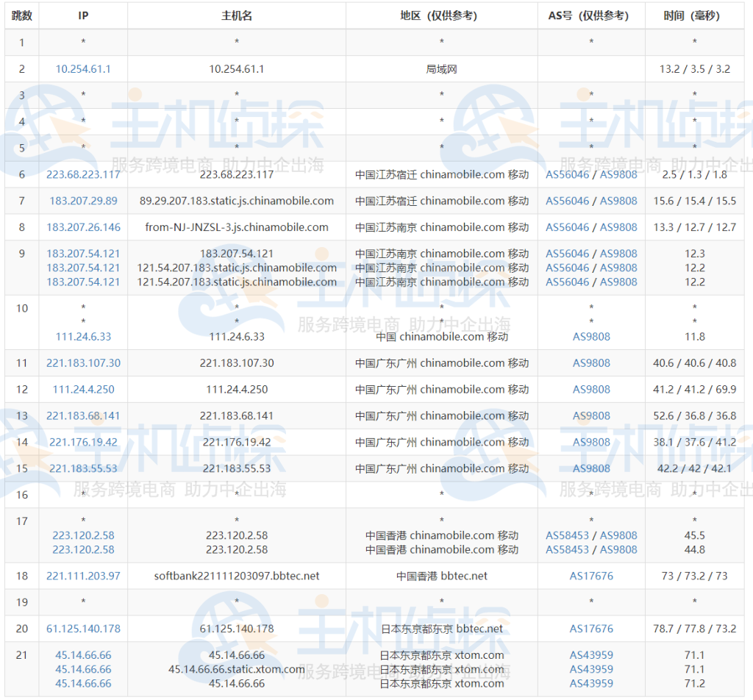Click the blue 111.24.6.33 IP link
The height and width of the screenshot is (700, 753).
83,337
